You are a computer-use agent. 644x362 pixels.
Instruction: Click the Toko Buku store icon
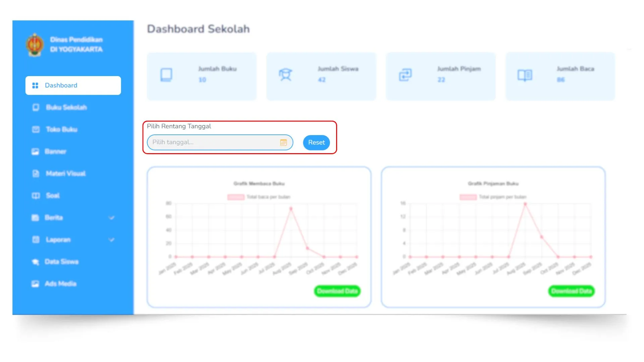tap(36, 129)
